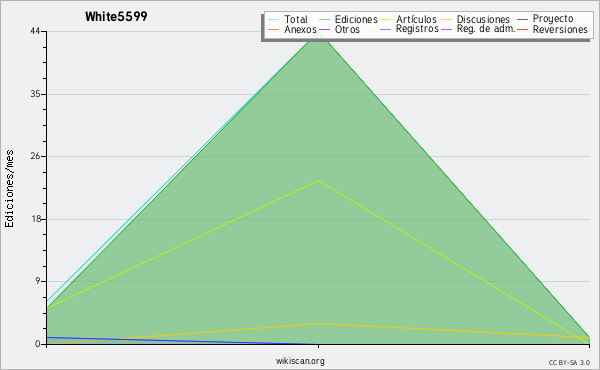Click the y-axis value 35

click(x=35, y=94)
